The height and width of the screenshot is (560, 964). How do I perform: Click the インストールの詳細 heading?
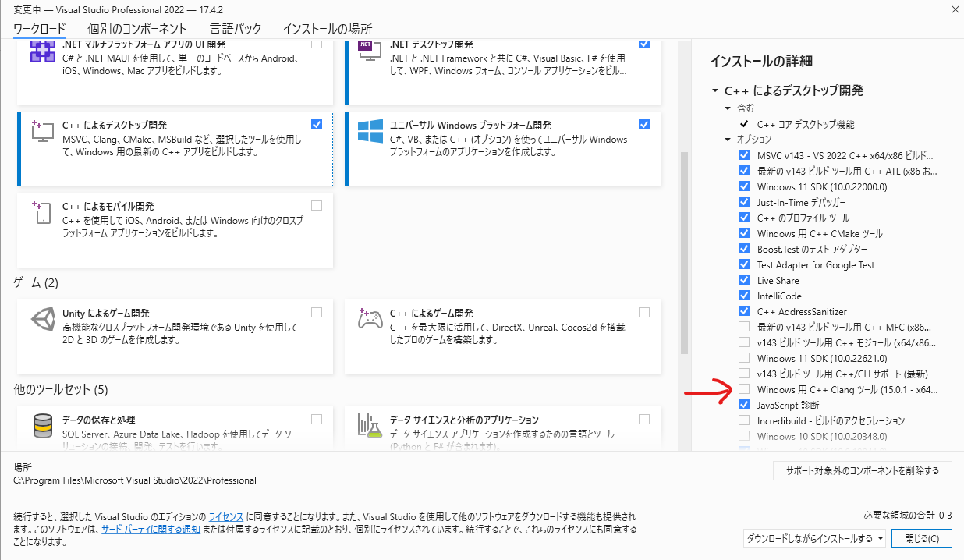[761, 61]
